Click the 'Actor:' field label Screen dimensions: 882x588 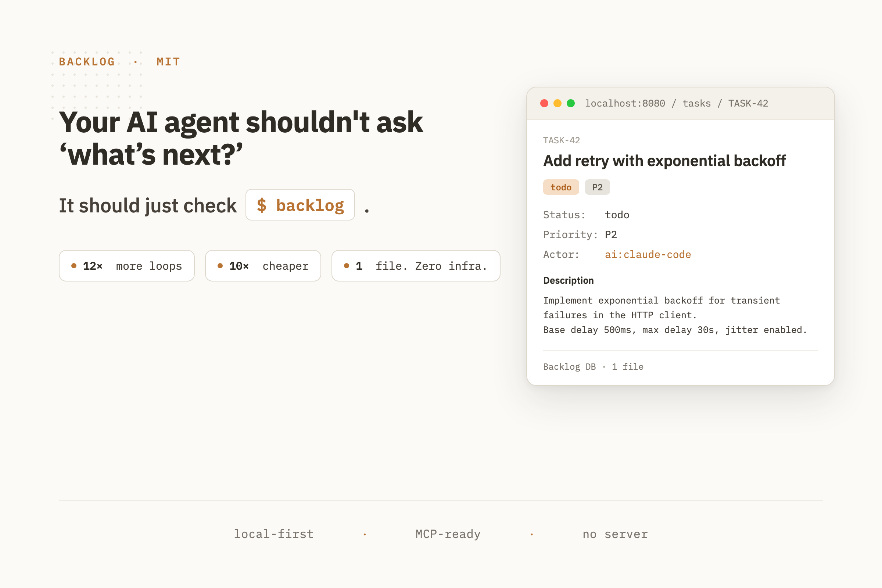coord(561,255)
